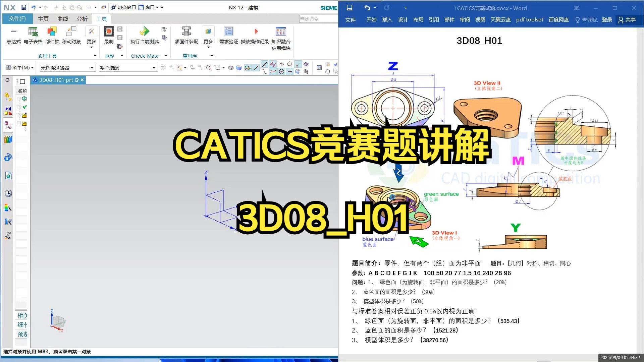Open the 整个装配 selection scope dropdown

128,68
